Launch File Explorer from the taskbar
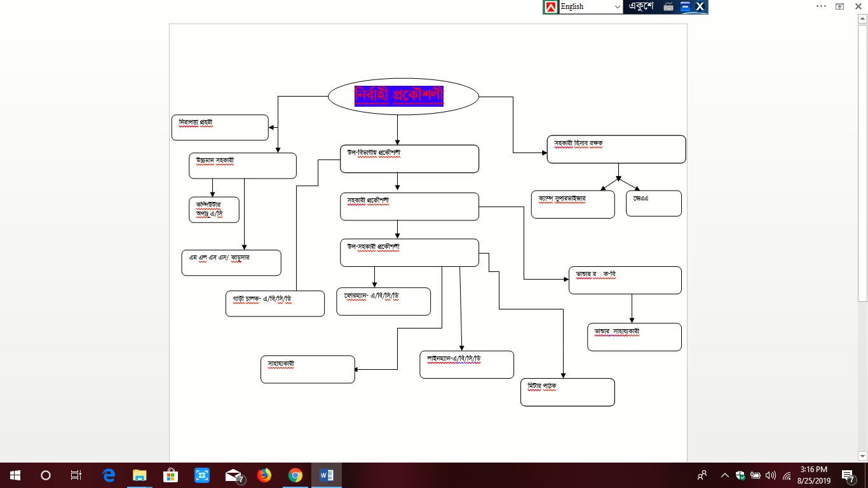The height and width of the screenshot is (488, 868). coord(139,475)
